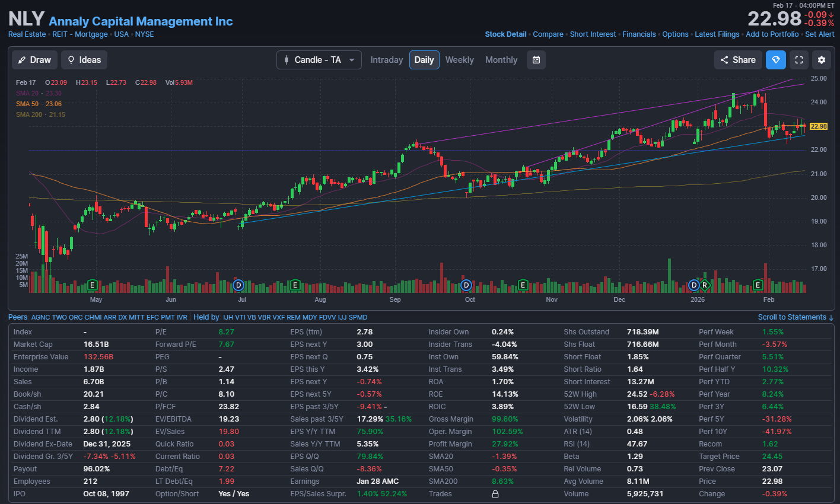This screenshot has height=504, width=840.
Task: Open the Financials link
Action: (639, 34)
